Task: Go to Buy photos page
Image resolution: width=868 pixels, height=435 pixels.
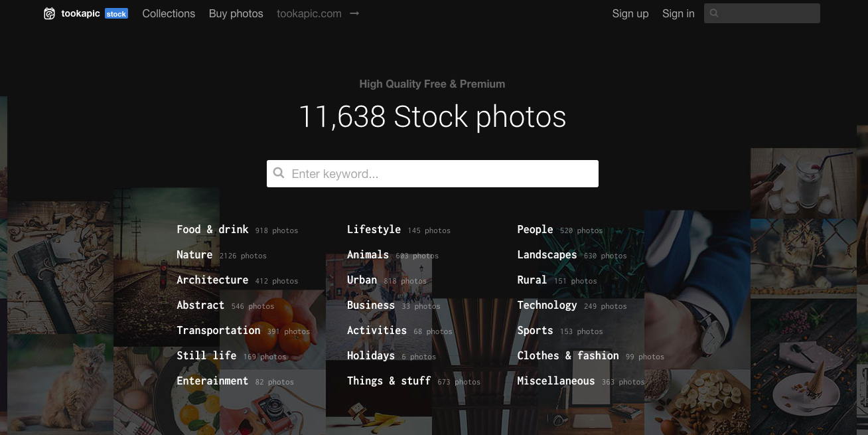Action: point(236,13)
